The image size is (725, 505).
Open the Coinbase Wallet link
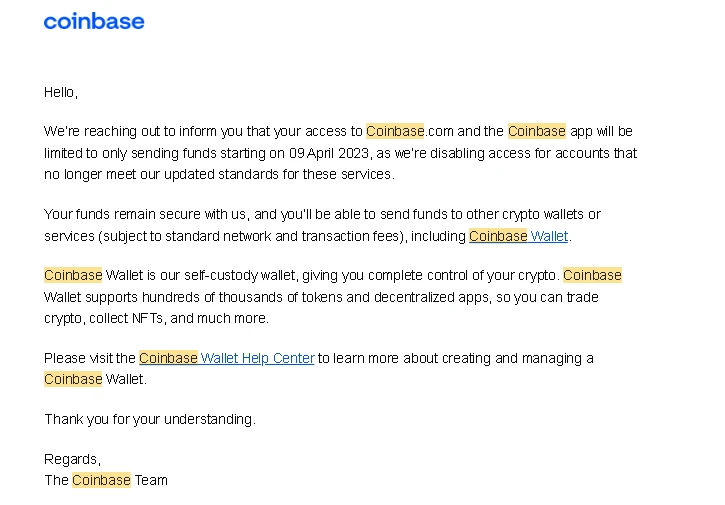tap(518, 236)
